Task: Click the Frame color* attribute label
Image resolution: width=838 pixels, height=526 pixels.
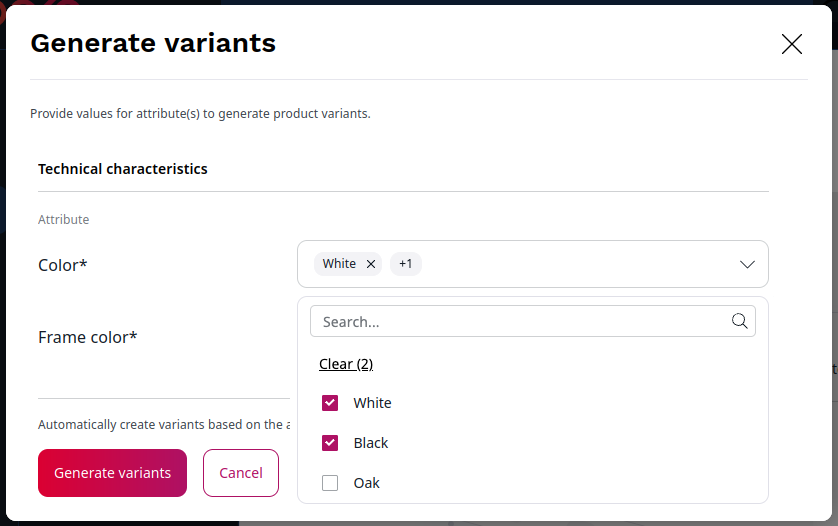Action: 88,337
